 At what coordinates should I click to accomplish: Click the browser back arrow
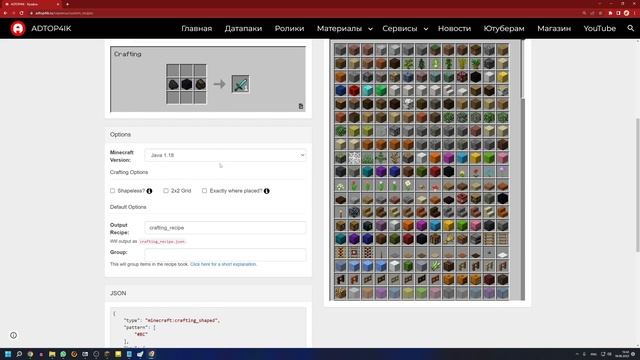5,13
